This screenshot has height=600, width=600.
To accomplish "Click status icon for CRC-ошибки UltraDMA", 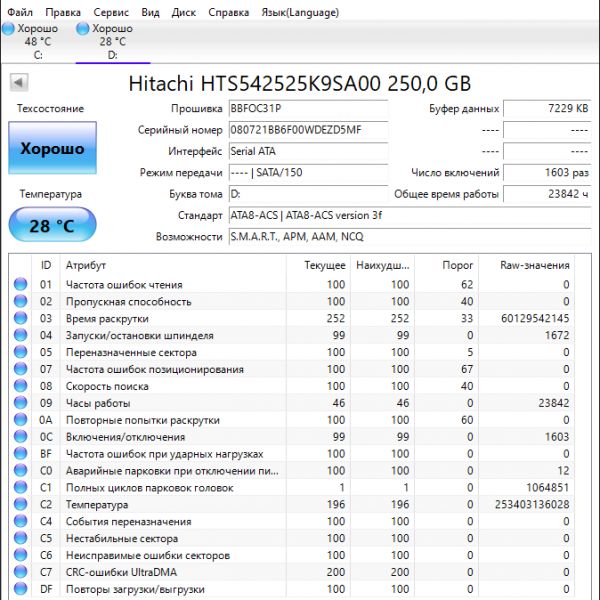I will pyautogui.click(x=20, y=572).
